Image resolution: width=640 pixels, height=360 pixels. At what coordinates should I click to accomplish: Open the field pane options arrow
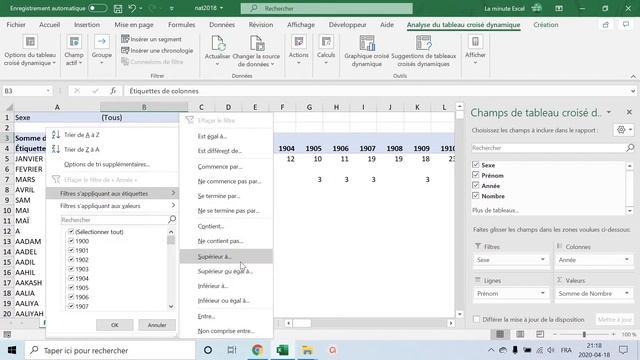[x=609, y=112]
